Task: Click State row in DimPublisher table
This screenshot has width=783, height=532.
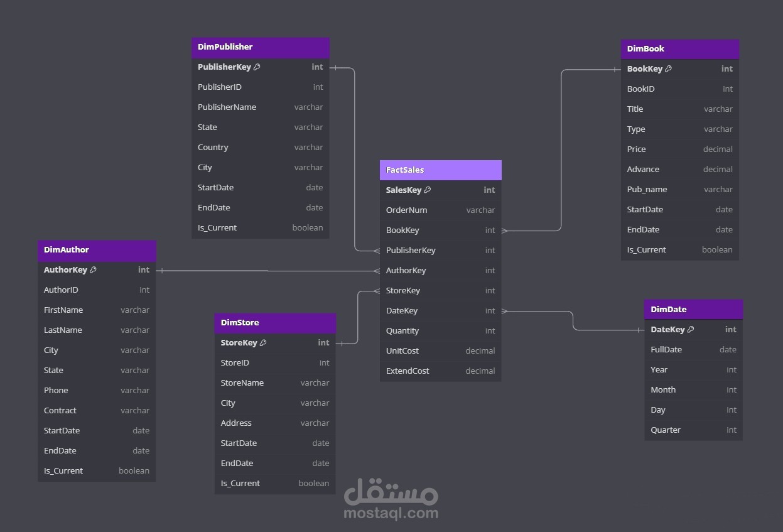Action: click(x=261, y=128)
